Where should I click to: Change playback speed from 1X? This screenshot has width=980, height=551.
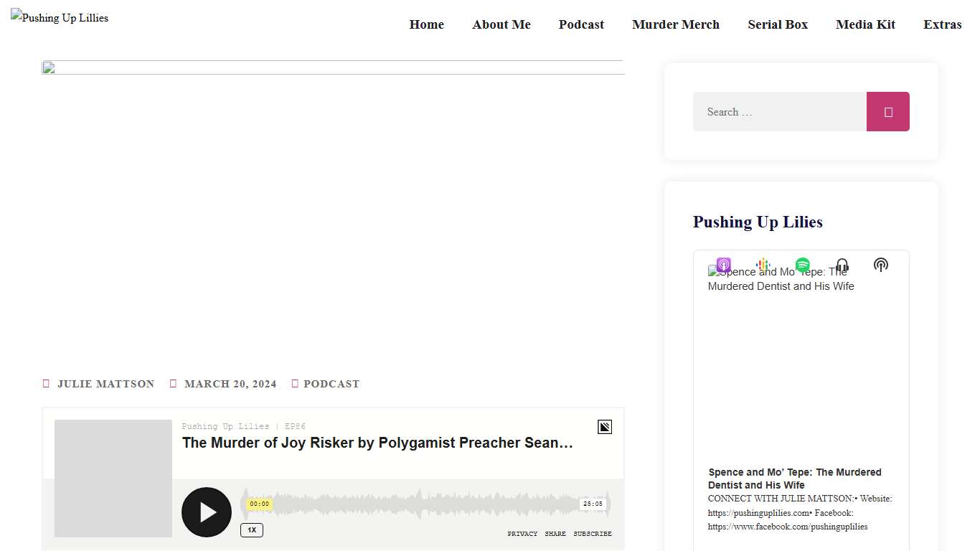(x=251, y=530)
